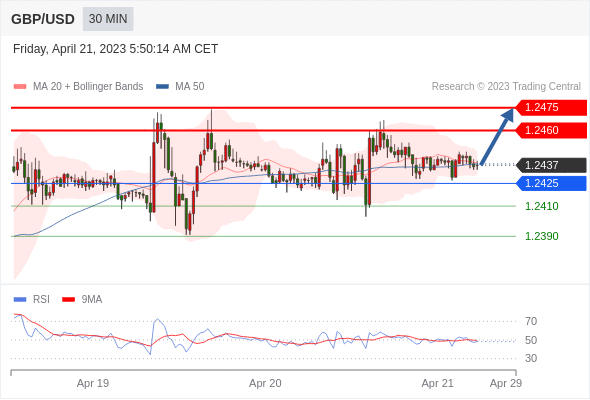
Task: Click the MA 20 + Bollinger Bands legend label
Action: coord(88,87)
